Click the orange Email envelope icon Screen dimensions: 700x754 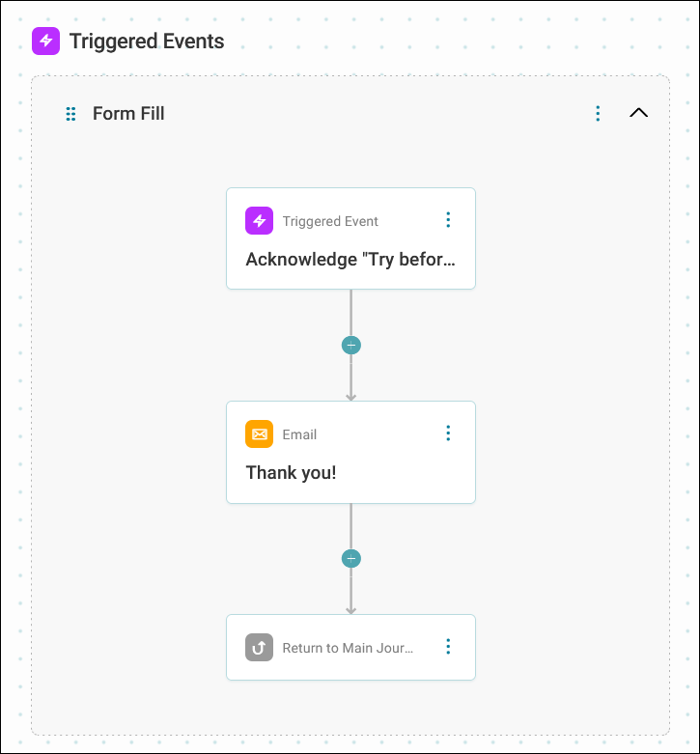[x=259, y=433]
